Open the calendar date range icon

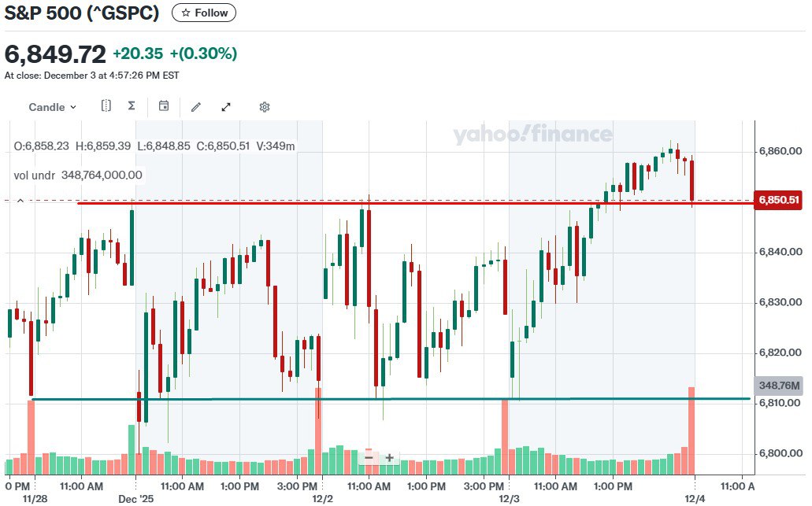(x=164, y=106)
